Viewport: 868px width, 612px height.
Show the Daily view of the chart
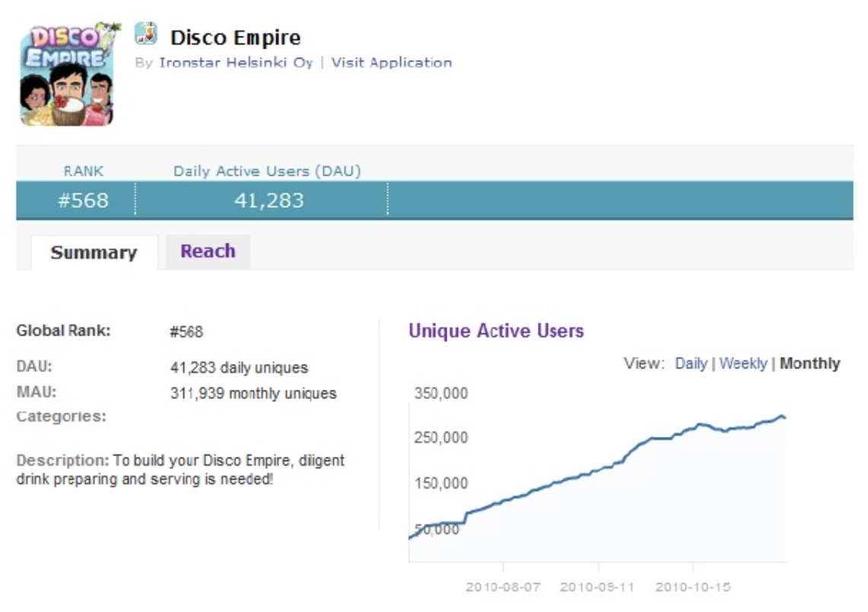(x=691, y=363)
